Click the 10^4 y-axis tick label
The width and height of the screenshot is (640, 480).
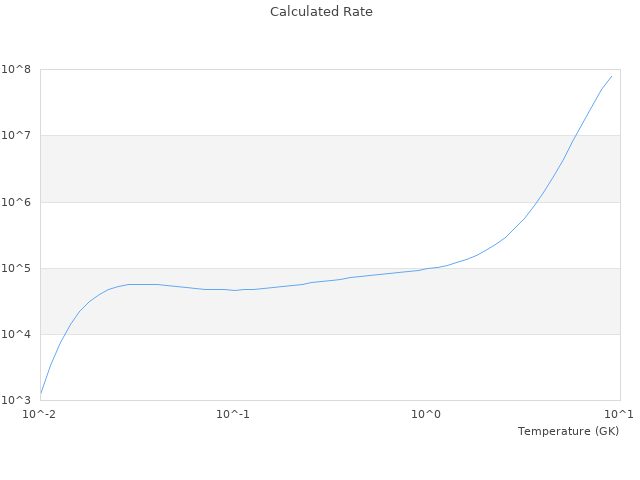[x=16, y=334]
